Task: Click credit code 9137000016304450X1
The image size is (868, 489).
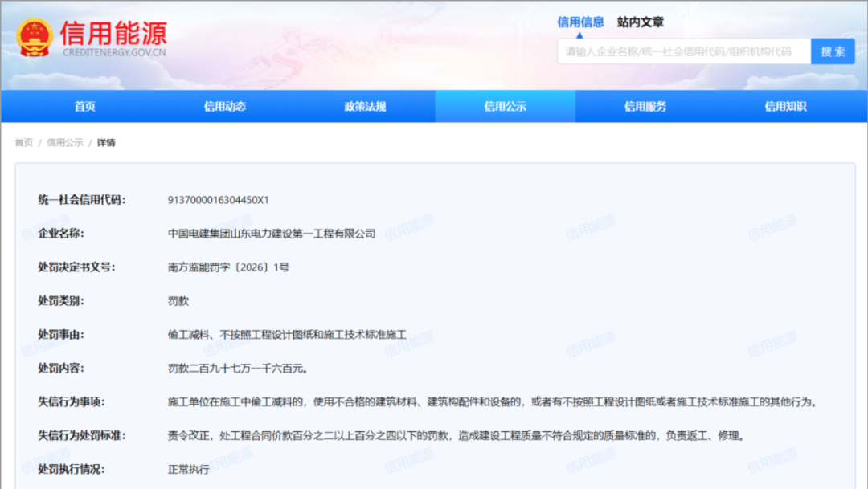Action: click(x=218, y=200)
